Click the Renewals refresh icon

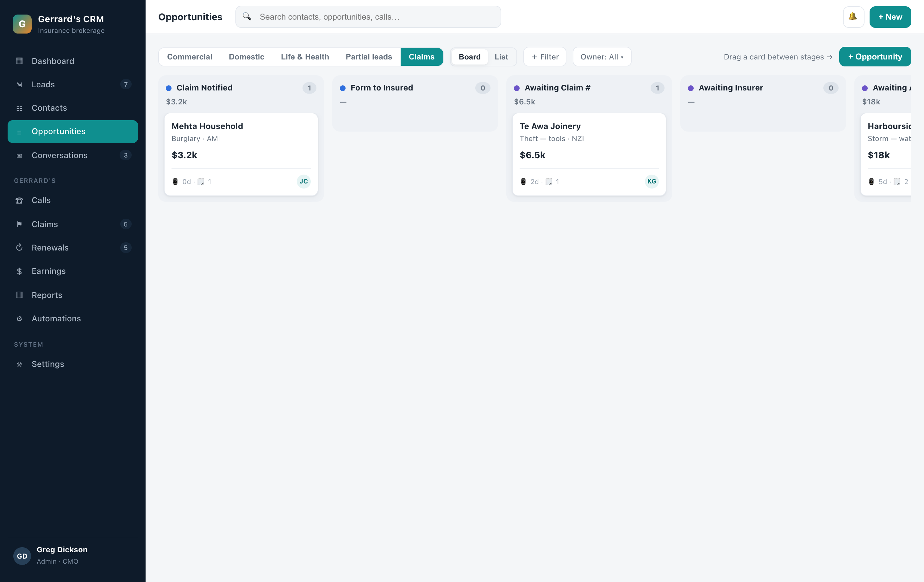click(x=19, y=247)
